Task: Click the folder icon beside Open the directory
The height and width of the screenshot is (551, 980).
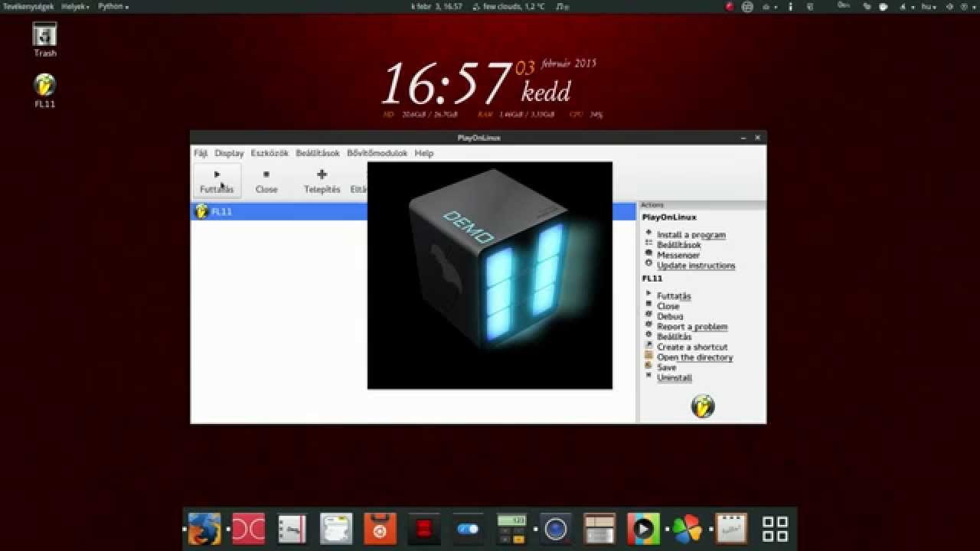Action: pos(648,355)
